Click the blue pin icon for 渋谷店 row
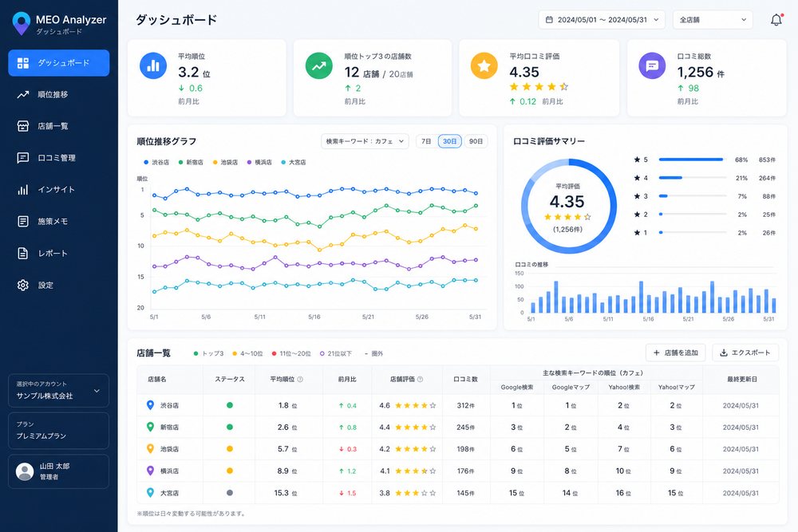 150,405
